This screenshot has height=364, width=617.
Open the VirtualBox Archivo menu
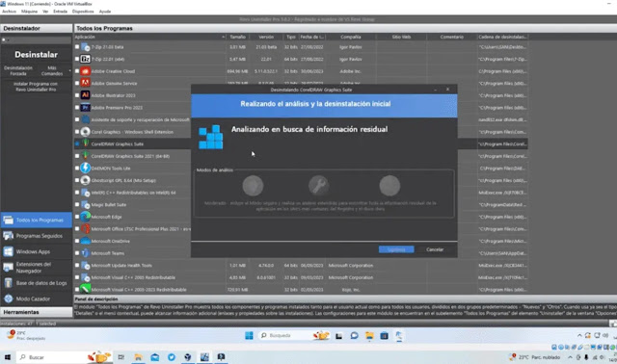coord(9,12)
